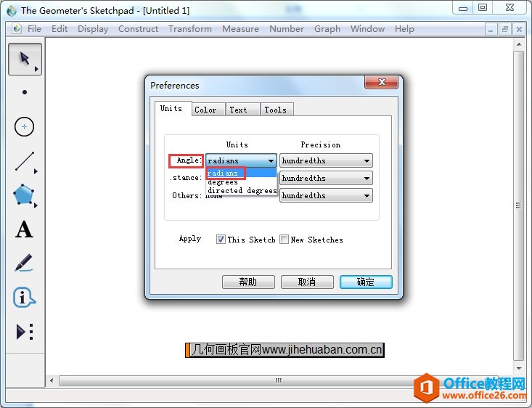
Task: Enable the New Sketches checkbox
Action: click(x=284, y=240)
